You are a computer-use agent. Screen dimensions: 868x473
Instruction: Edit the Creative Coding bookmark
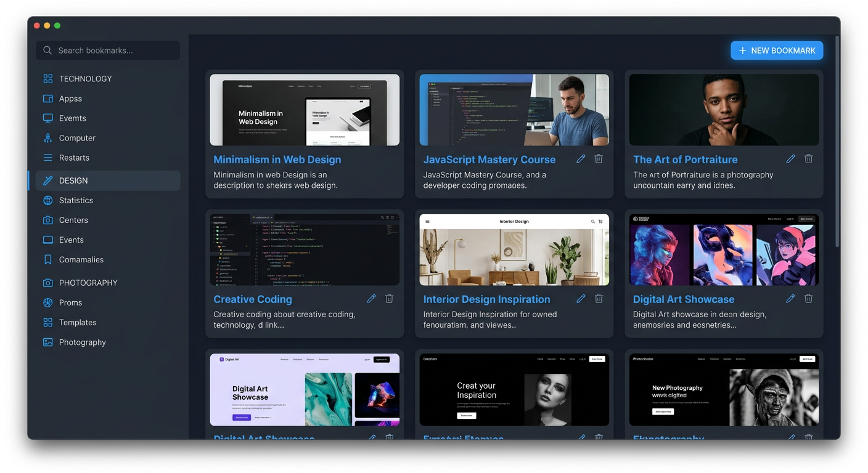click(x=371, y=299)
